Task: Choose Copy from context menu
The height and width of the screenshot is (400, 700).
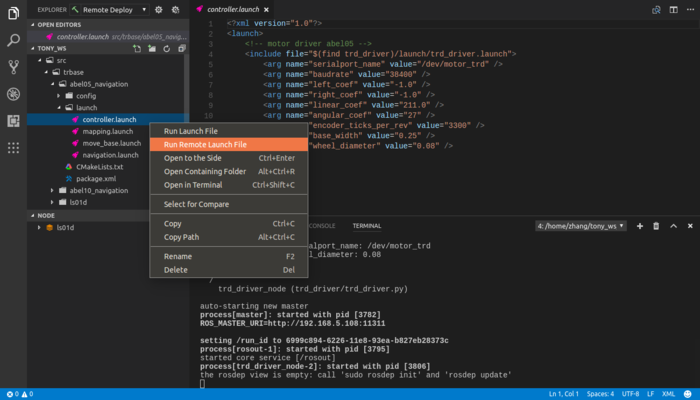Action: coord(229,223)
